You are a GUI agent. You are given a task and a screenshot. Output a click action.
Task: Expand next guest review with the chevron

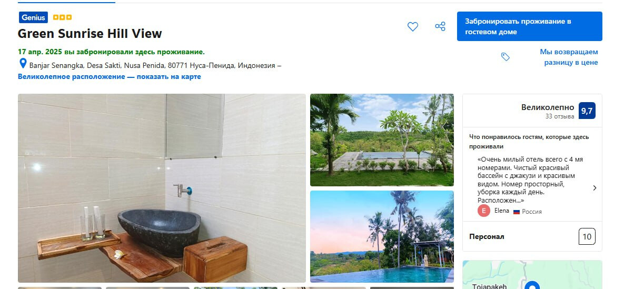595,188
